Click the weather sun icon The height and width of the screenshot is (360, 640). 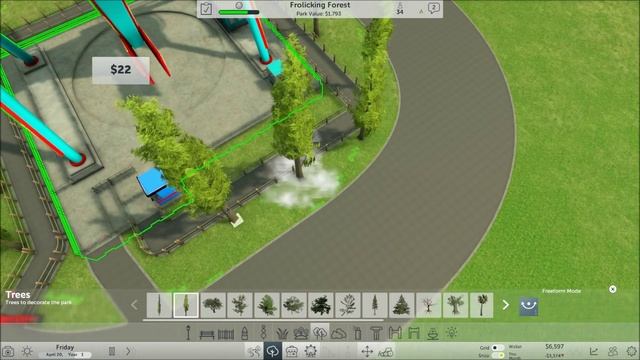click(x=27, y=351)
